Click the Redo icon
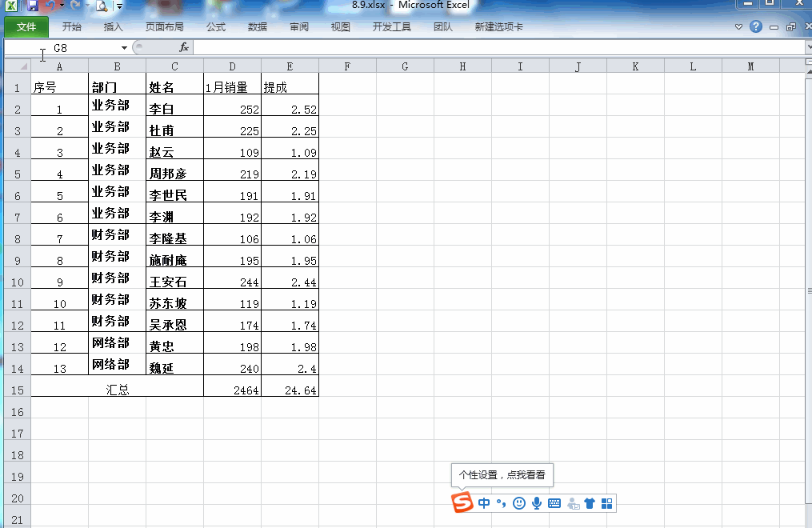 [x=75, y=6]
